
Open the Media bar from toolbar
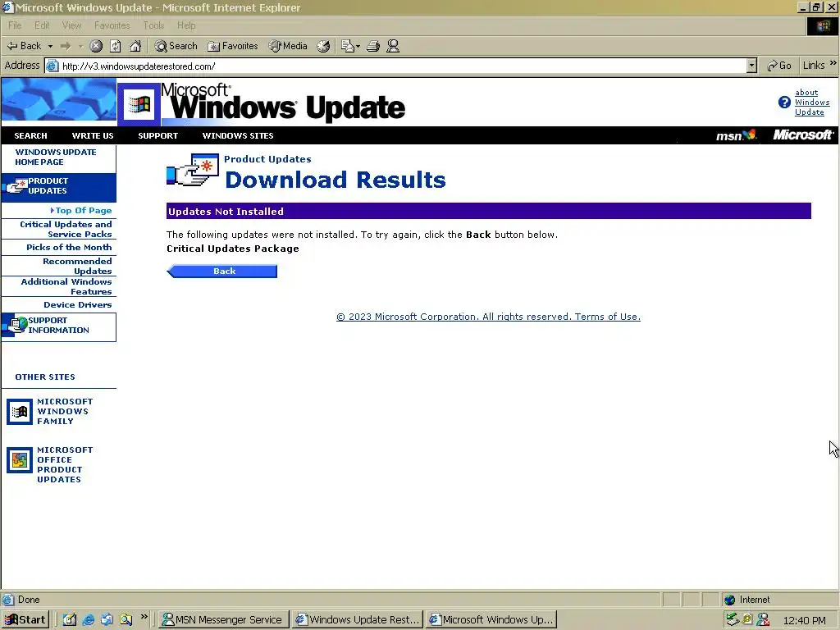click(x=288, y=46)
